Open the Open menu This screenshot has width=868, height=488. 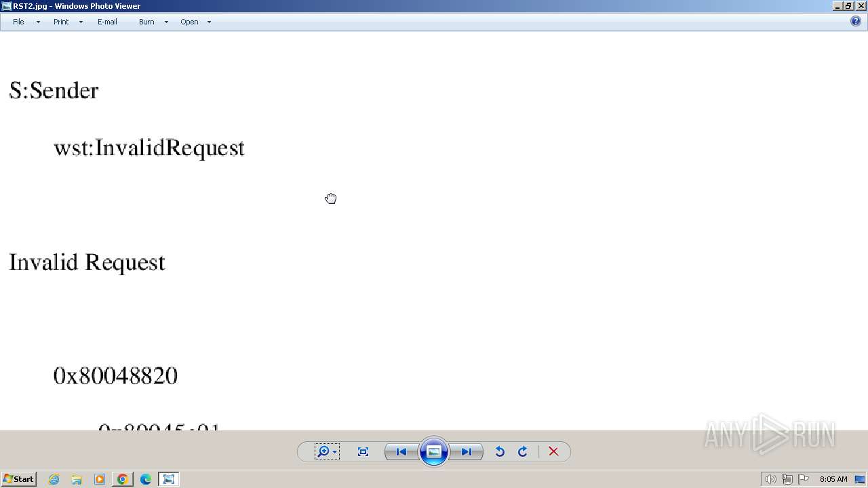pos(189,22)
